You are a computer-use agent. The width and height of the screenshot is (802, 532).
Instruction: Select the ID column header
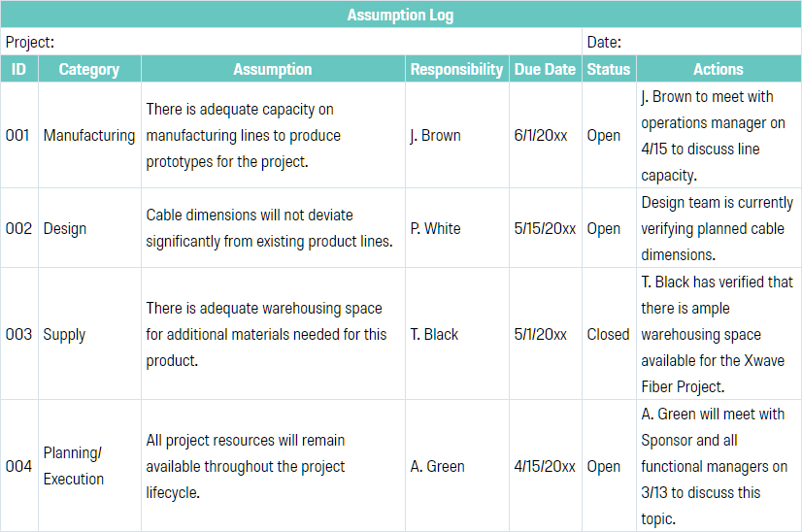coord(19,69)
